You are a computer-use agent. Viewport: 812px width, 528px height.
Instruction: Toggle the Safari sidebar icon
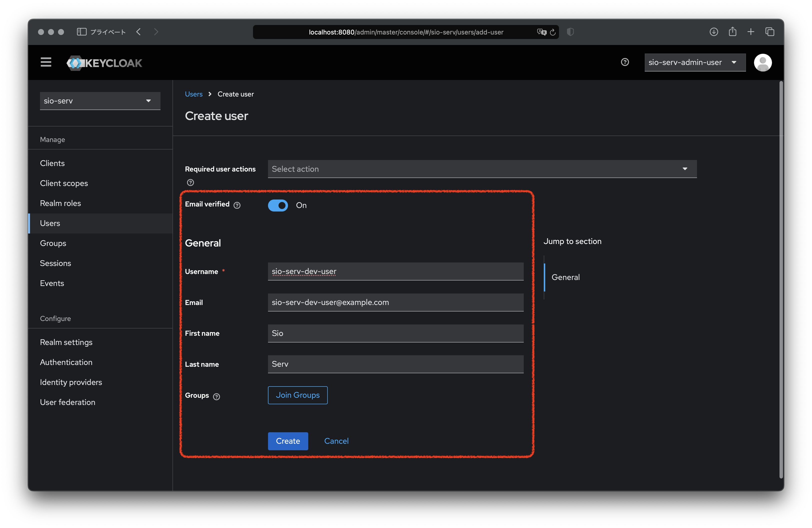(x=81, y=32)
